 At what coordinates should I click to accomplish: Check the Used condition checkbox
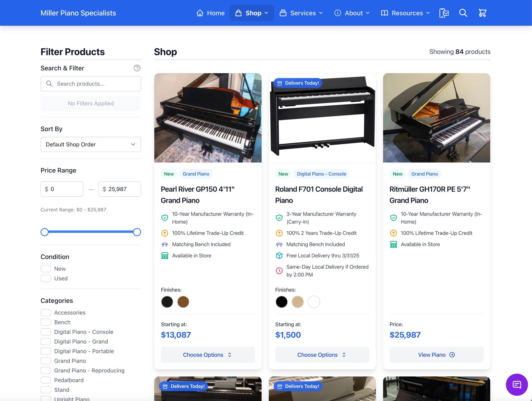(46, 278)
